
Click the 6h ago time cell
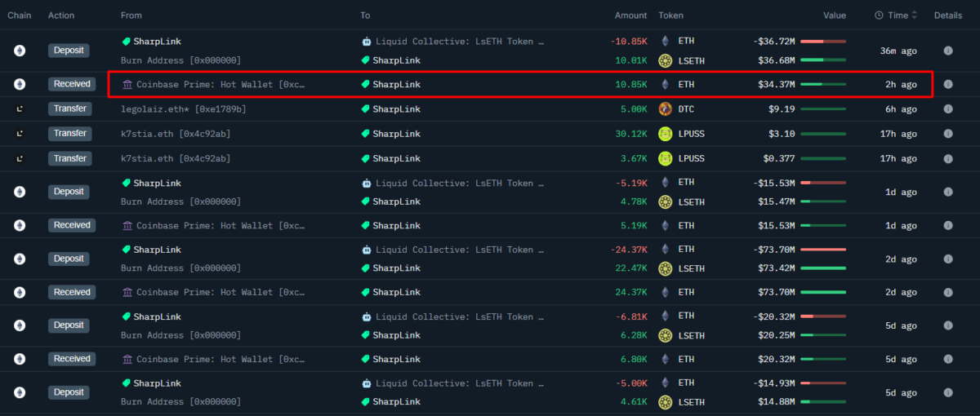(902, 109)
